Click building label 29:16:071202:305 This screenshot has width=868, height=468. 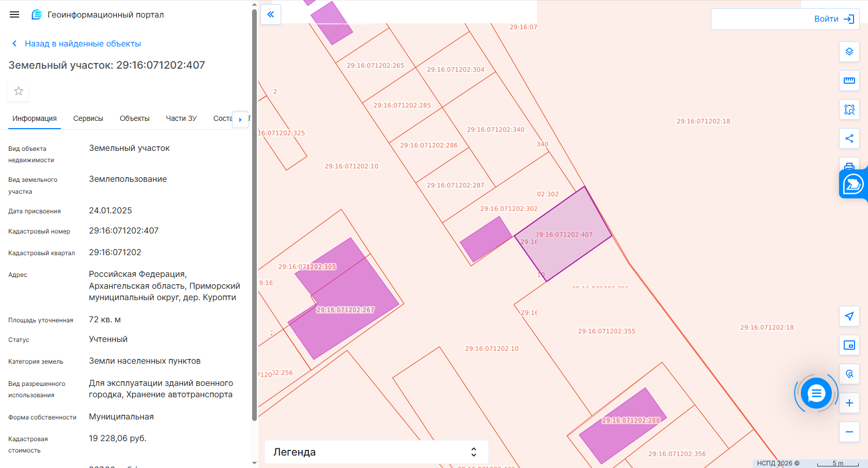(x=307, y=267)
